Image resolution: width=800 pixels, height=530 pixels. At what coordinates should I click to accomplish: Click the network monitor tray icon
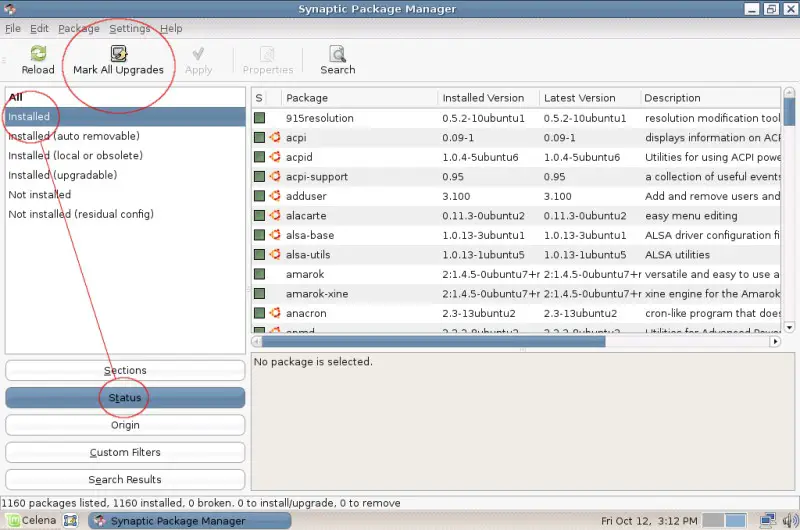[768, 520]
